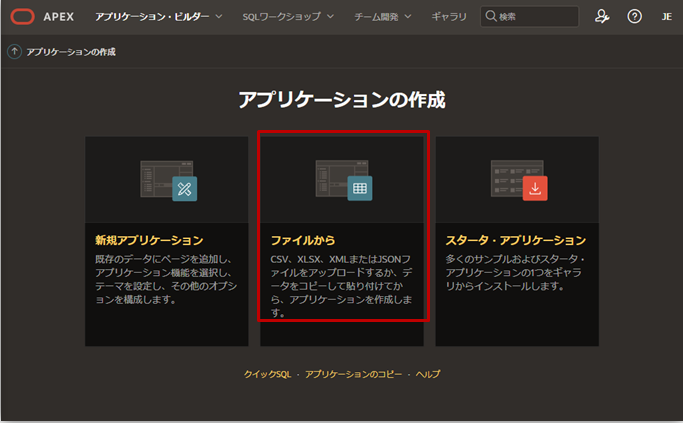Click the ファイルから spreadsheet illustration
The width and height of the screenshot is (683, 423).
(x=343, y=181)
